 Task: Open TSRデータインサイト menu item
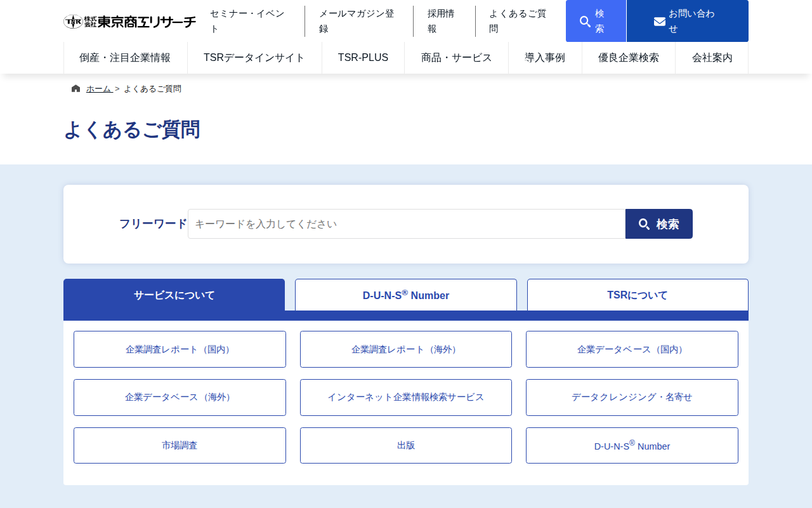[254, 58]
